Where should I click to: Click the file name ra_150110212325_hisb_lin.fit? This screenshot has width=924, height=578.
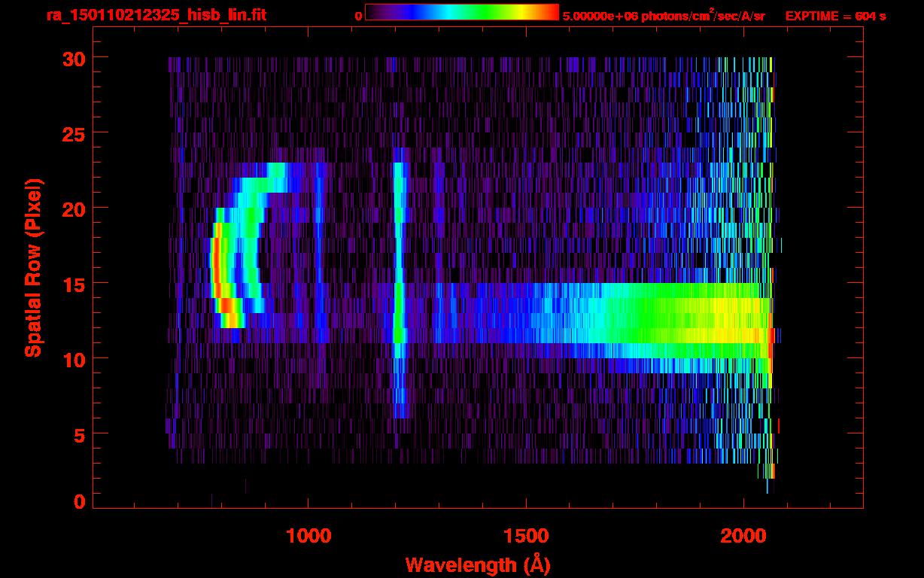click(156, 15)
